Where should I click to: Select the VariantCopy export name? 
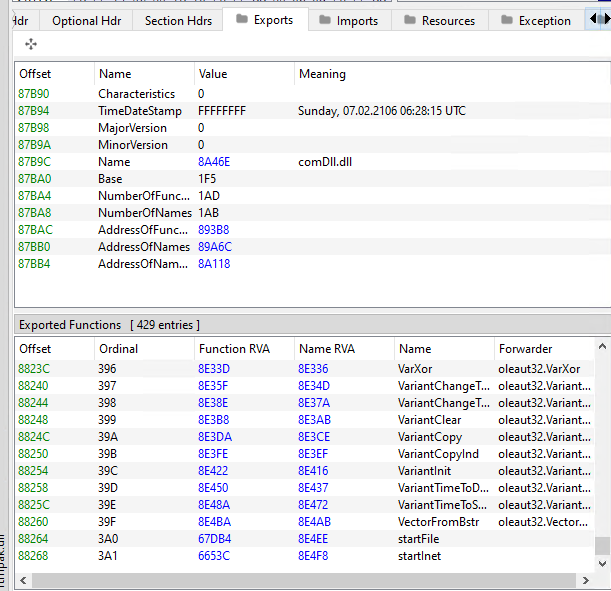click(430, 437)
